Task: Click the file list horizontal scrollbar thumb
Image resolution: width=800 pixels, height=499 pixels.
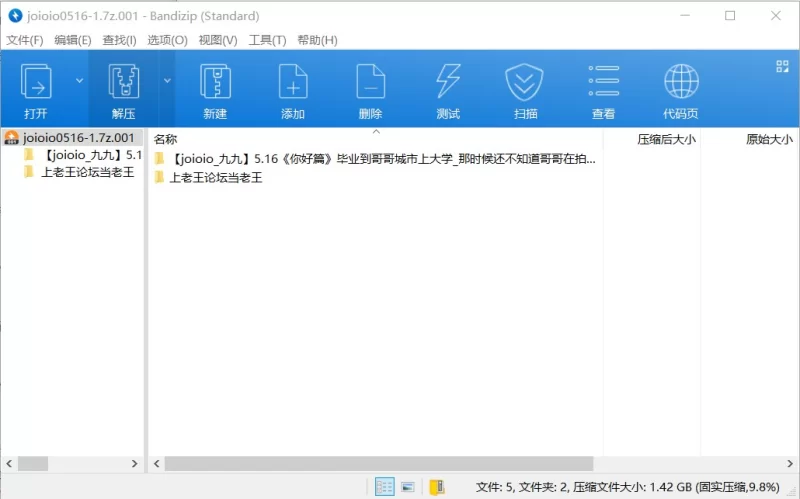Action: [x=379, y=464]
